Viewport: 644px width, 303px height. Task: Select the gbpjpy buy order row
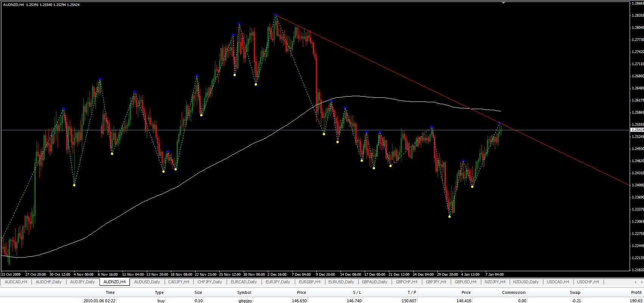point(244,300)
